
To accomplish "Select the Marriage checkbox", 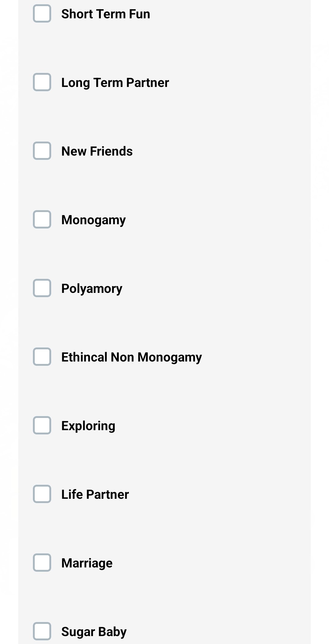I will pyautogui.click(x=42, y=563).
